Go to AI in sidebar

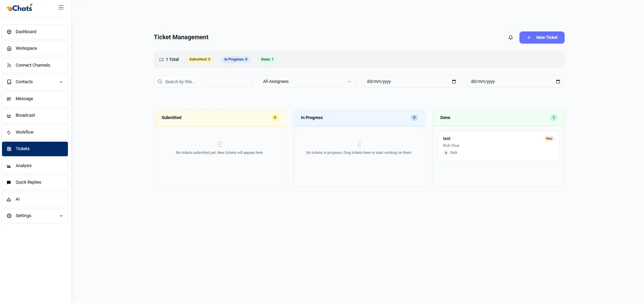pyautogui.click(x=35, y=199)
